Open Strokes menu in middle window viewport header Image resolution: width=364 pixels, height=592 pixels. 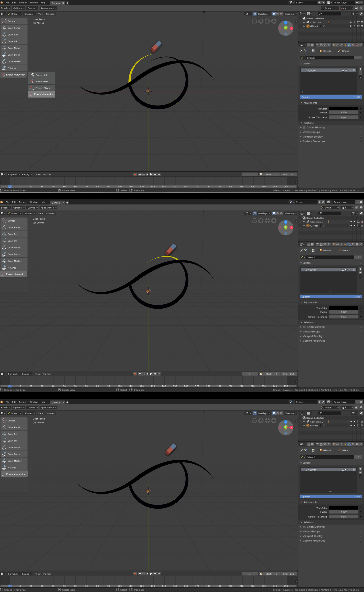pos(50,213)
